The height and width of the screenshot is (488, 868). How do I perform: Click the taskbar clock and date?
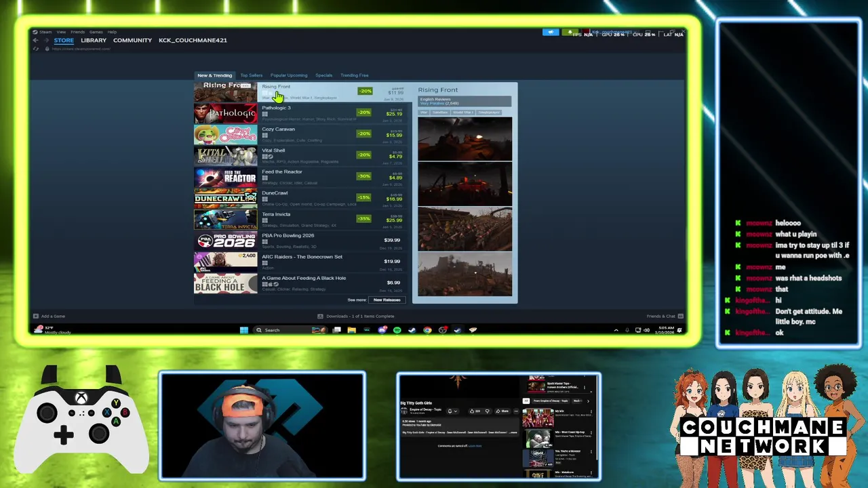pos(666,330)
